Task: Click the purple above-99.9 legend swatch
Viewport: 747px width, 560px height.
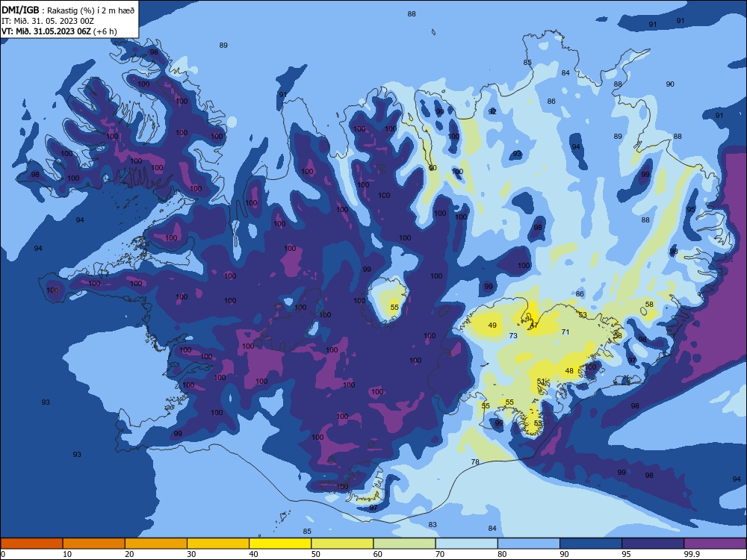Action: (715, 544)
